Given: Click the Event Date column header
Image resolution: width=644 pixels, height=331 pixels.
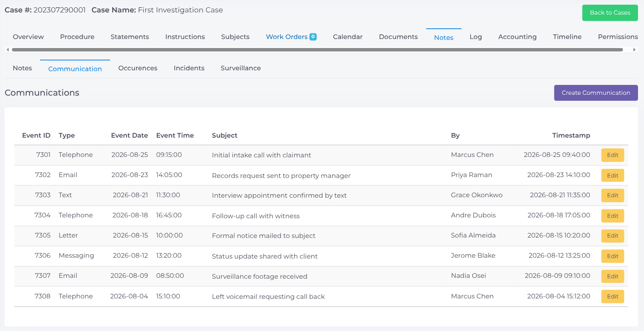Looking at the screenshot, I should (129, 135).
